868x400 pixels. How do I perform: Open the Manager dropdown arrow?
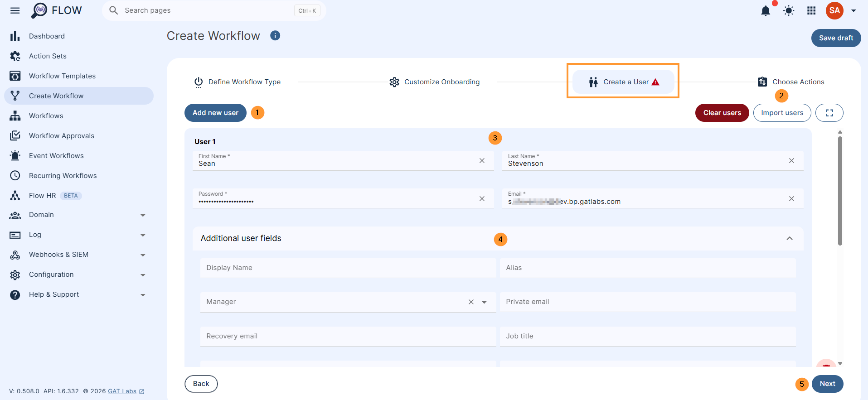484,302
